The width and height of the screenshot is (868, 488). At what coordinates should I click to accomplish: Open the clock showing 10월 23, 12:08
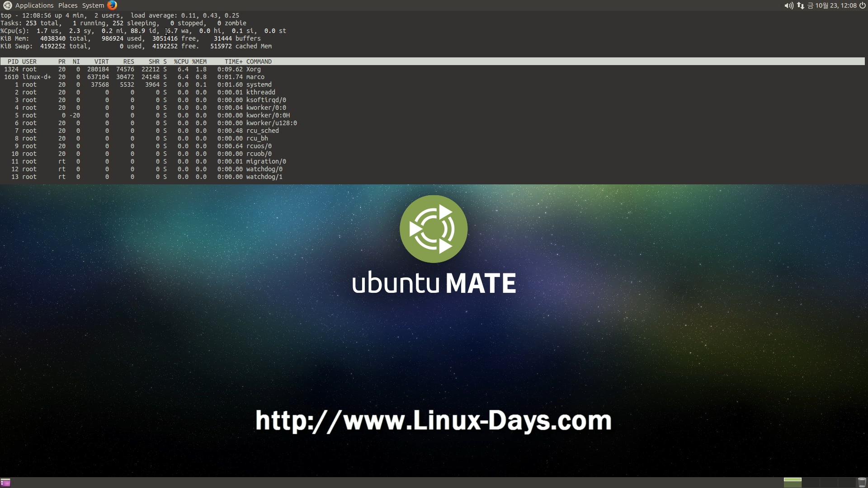(832, 5)
